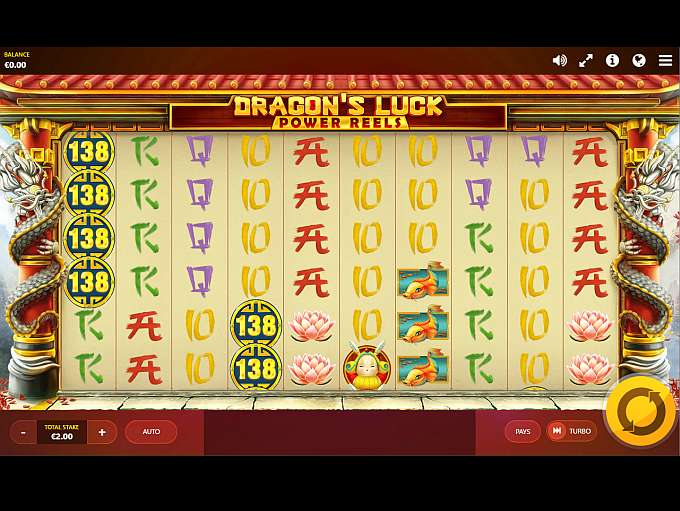Decrease total stake with minus button
The width and height of the screenshot is (680, 511).
pyautogui.click(x=23, y=432)
